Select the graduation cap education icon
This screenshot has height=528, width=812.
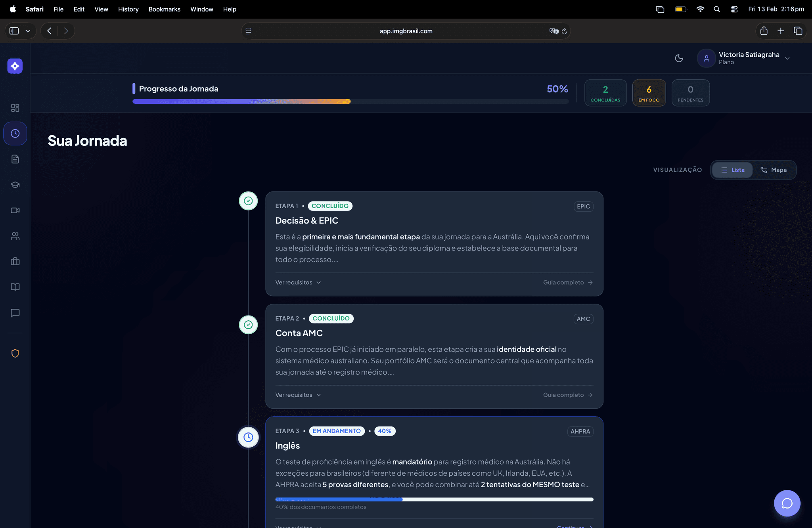pos(15,184)
